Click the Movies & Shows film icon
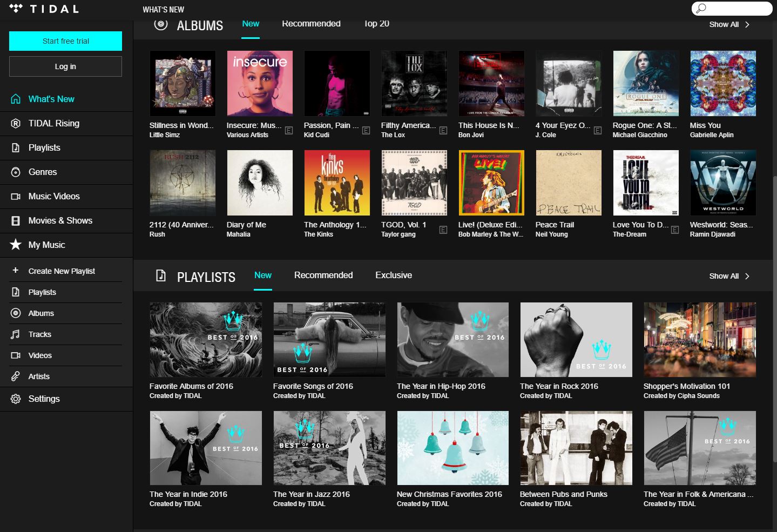777x532 pixels. [16, 221]
